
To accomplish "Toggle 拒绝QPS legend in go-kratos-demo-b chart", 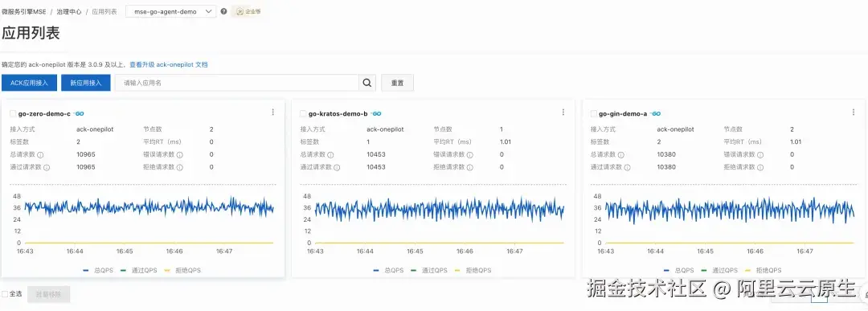I will click(473, 270).
